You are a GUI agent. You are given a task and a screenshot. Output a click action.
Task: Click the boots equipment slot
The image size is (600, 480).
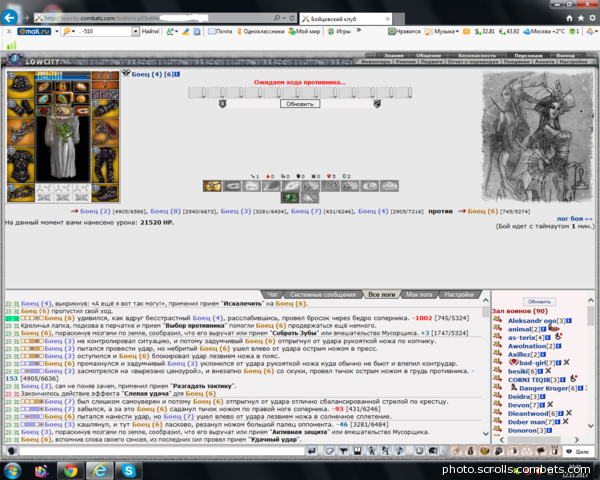click(105, 193)
